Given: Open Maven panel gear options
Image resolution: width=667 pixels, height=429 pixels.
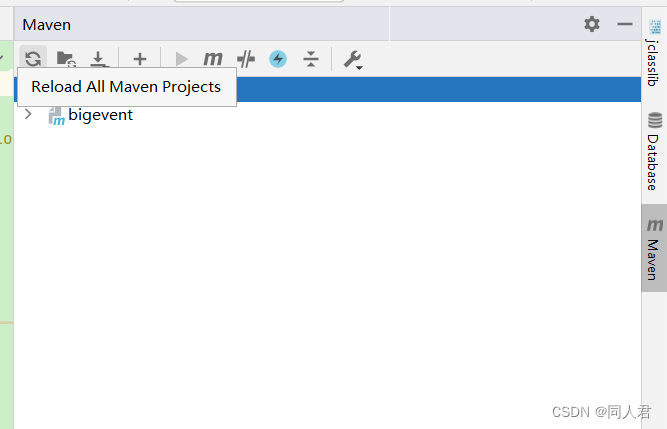Looking at the screenshot, I should (592, 24).
